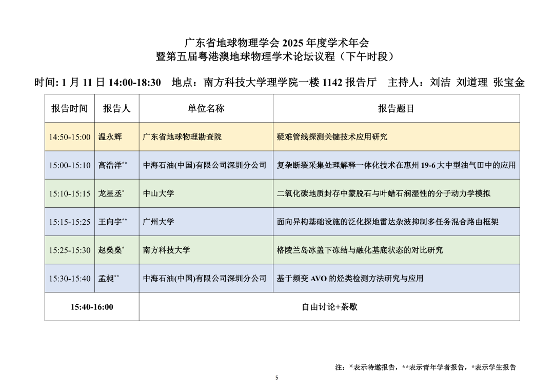Click speaker name 温永辉
The image size is (554, 392).
coord(110,137)
